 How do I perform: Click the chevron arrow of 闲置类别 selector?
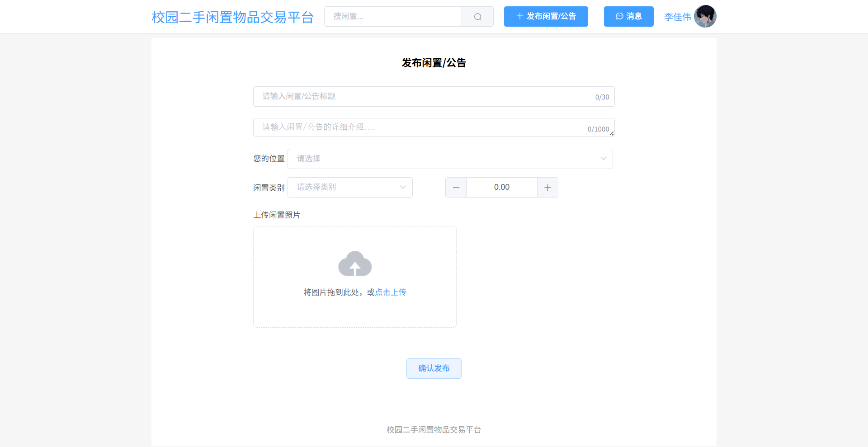pos(402,188)
